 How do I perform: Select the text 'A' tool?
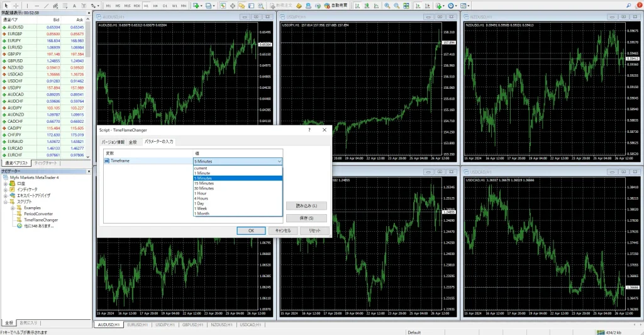click(x=74, y=6)
